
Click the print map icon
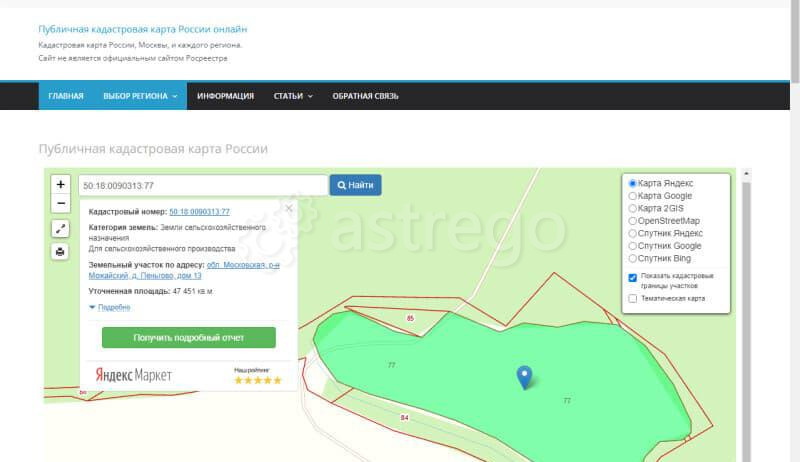(x=60, y=251)
